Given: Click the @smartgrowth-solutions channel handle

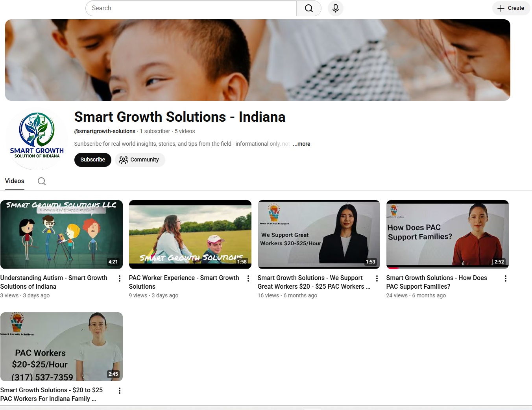Looking at the screenshot, I should (105, 131).
